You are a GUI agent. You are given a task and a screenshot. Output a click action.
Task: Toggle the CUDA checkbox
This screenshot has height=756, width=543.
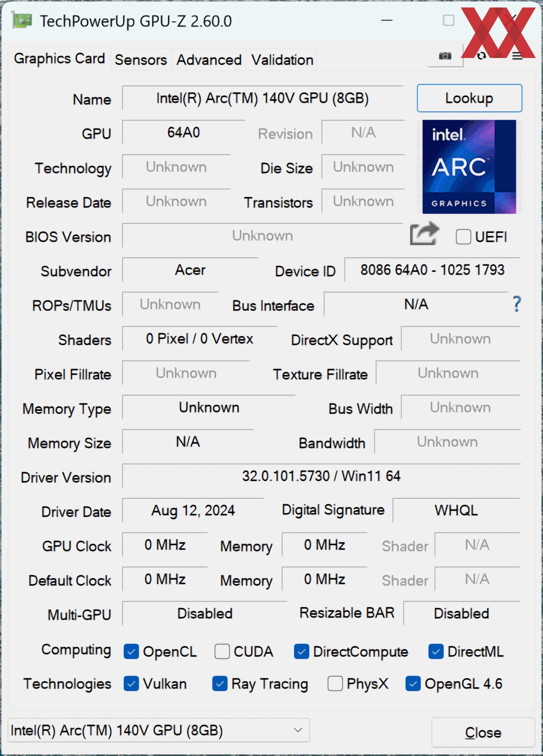222,651
